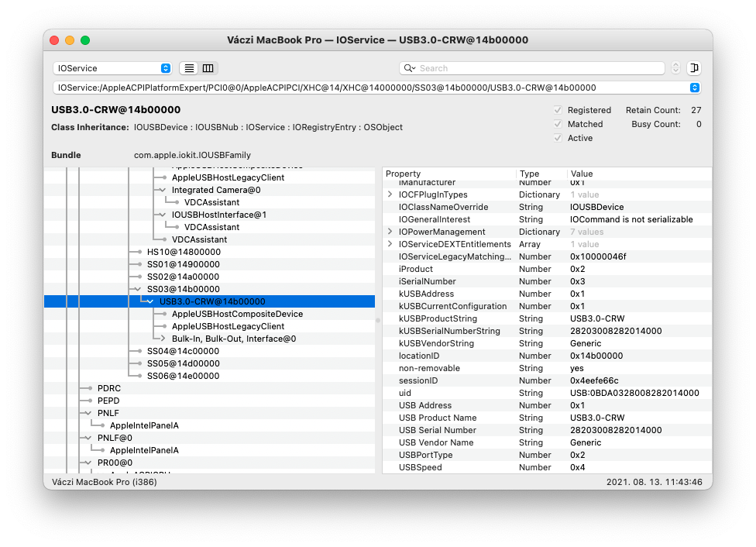Select the USBSpeed property row
Screen dimensions: 756x547
547,467
